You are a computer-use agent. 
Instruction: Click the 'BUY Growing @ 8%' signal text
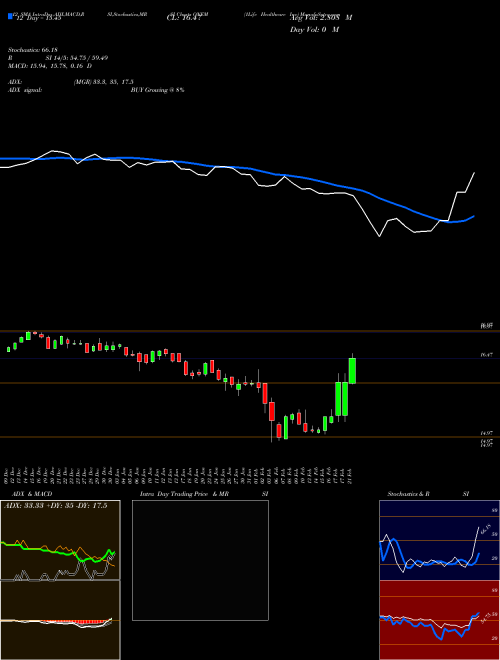[x=157, y=90]
